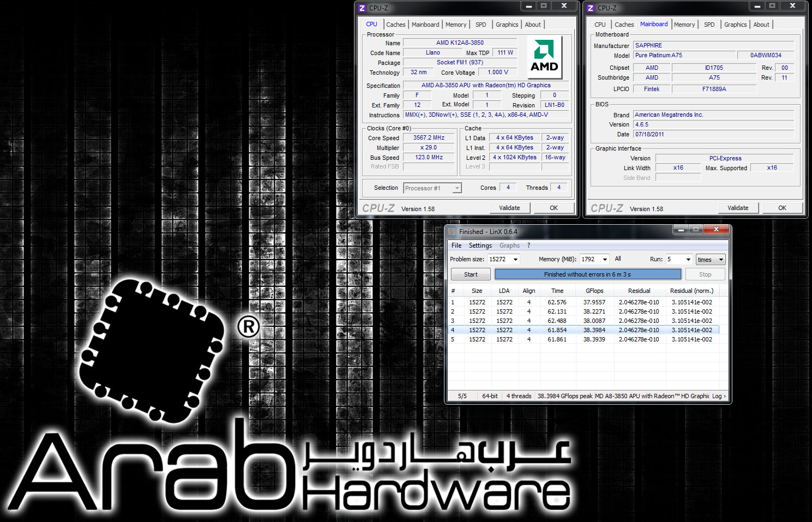812x522 pixels.
Task: Click Validate in the right CPU-Z window
Action: click(738, 208)
